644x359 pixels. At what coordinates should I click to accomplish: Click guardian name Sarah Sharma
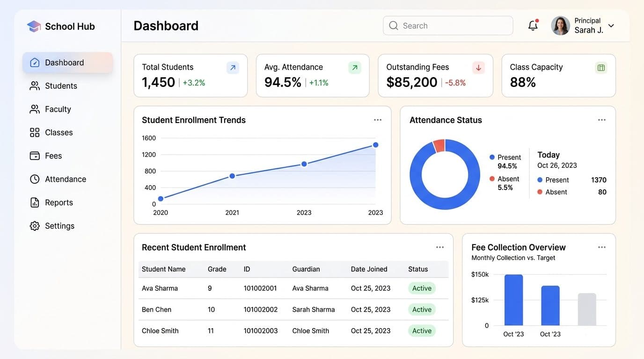click(314, 309)
